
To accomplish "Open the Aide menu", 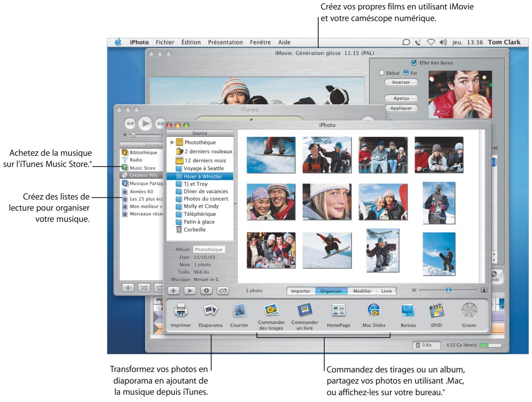I will coord(284,42).
